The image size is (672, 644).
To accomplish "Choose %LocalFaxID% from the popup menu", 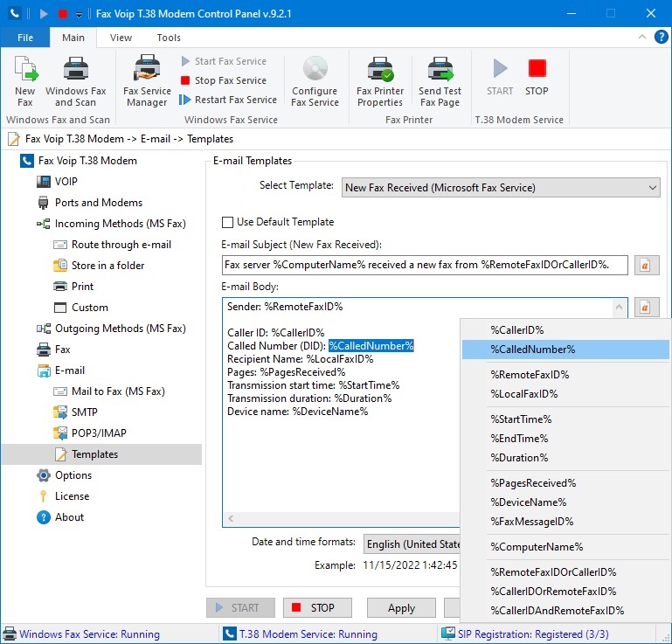I will [565, 394].
